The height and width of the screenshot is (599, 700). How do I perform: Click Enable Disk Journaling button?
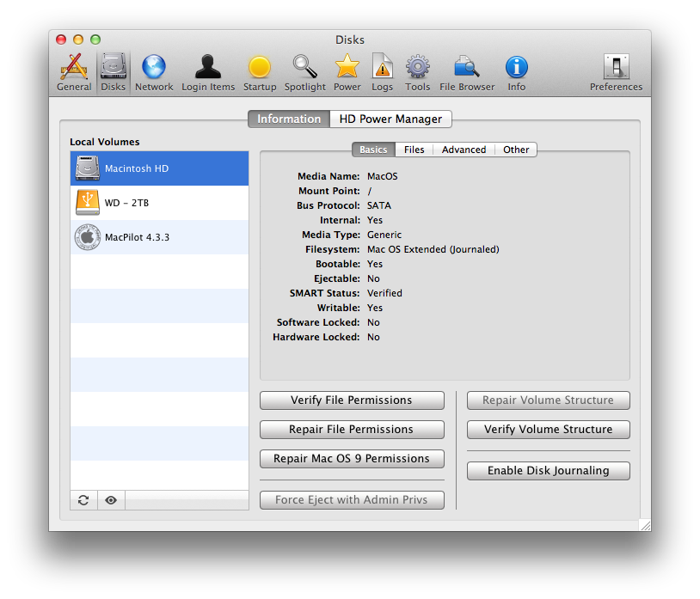click(x=548, y=471)
